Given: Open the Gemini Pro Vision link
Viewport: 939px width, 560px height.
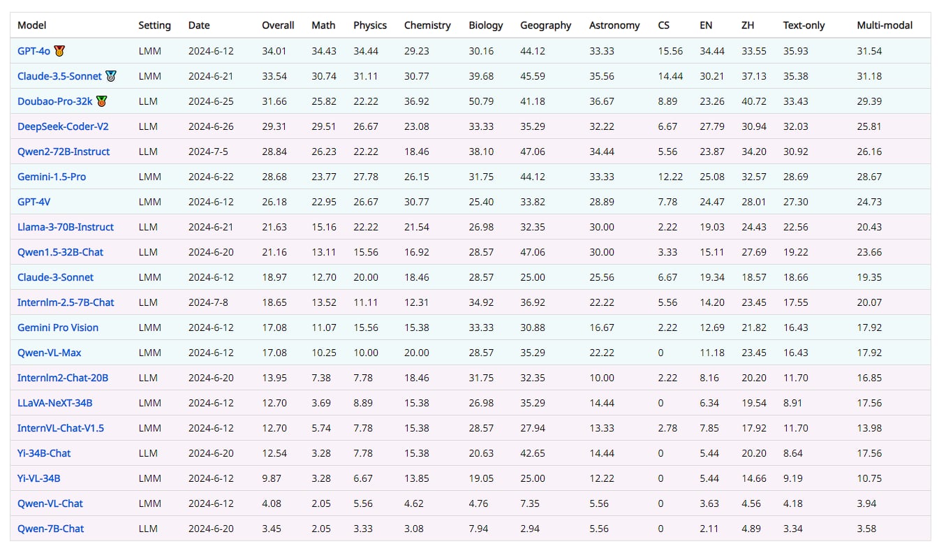Looking at the screenshot, I should [58, 327].
